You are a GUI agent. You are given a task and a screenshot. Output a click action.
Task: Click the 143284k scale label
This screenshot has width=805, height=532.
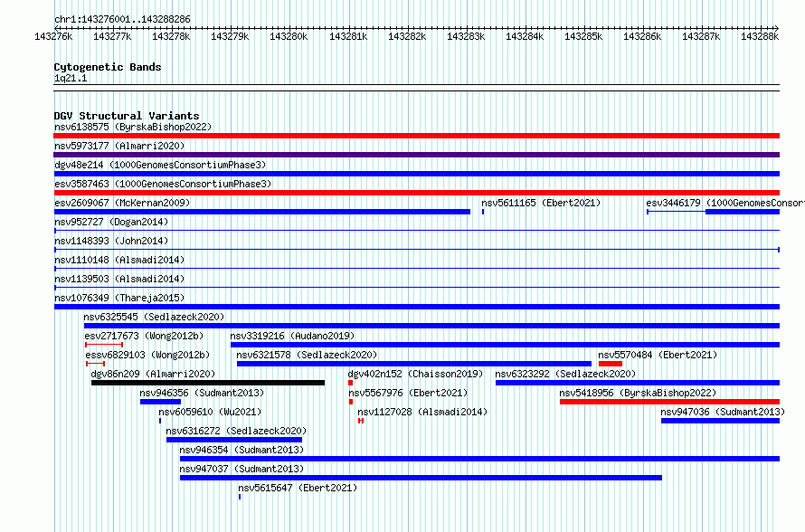pos(525,36)
